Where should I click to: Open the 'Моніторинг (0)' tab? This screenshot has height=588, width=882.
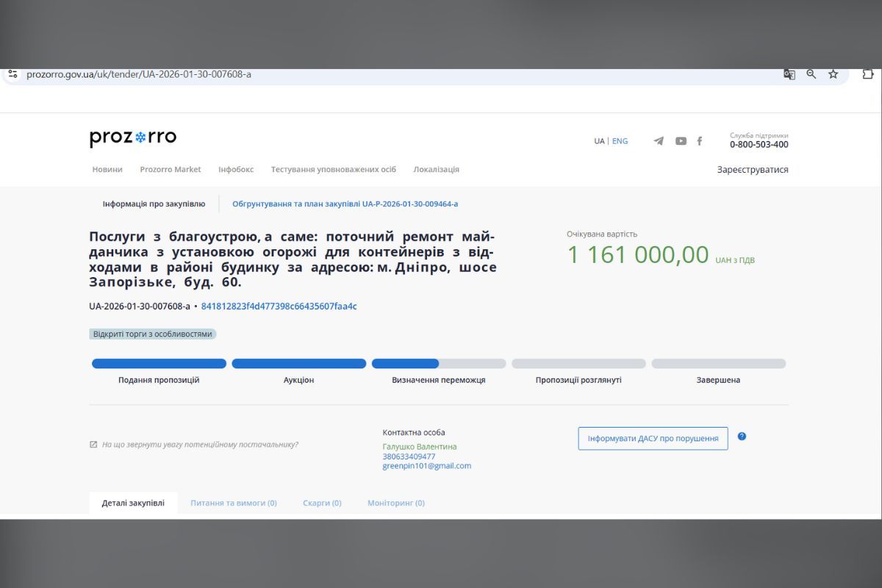[395, 503]
